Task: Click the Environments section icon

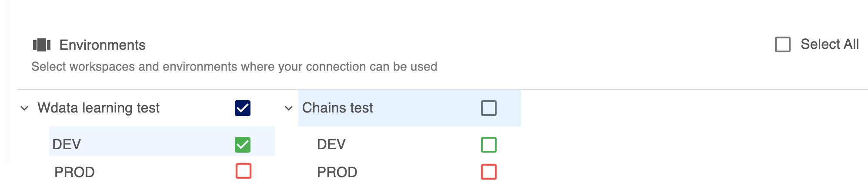Action: [42, 45]
